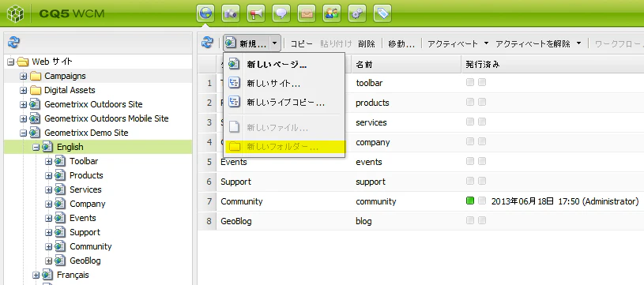Select the Company item in the tree
The height and width of the screenshot is (285, 644).
[x=88, y=204]
